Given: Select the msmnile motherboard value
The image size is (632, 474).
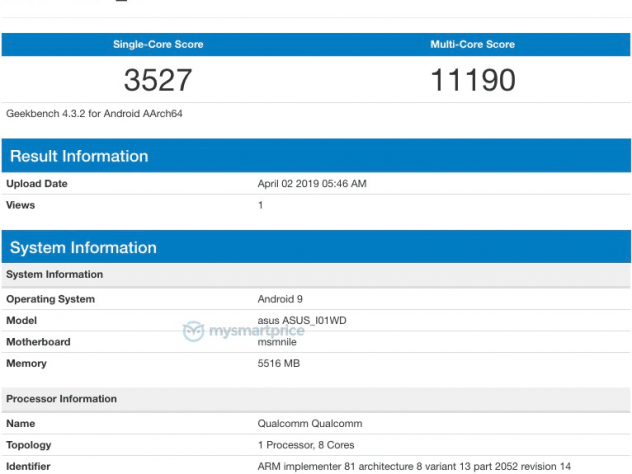Looking at the screenshot, I should pyautogui.click(x=279, y=342).
